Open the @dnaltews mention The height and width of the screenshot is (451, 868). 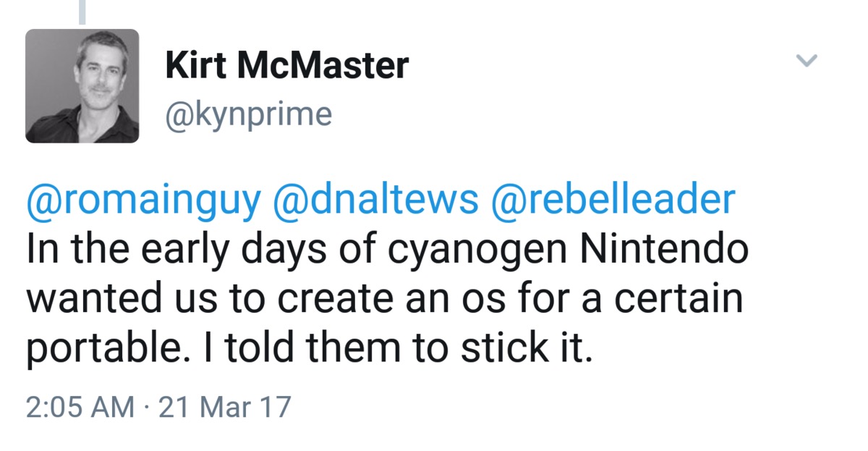375,201
